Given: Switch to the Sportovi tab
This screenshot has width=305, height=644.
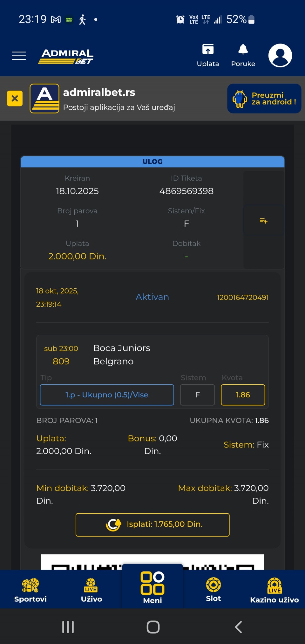Looking at the screenshot, I should pyautogui.click(x=30, y=590).
